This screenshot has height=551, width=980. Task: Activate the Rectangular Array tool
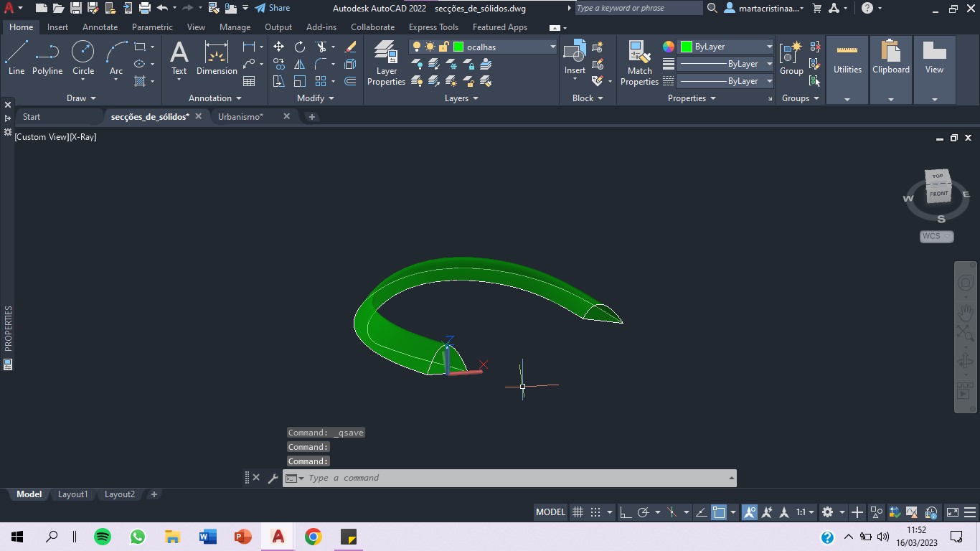click(x=321, y=81)
